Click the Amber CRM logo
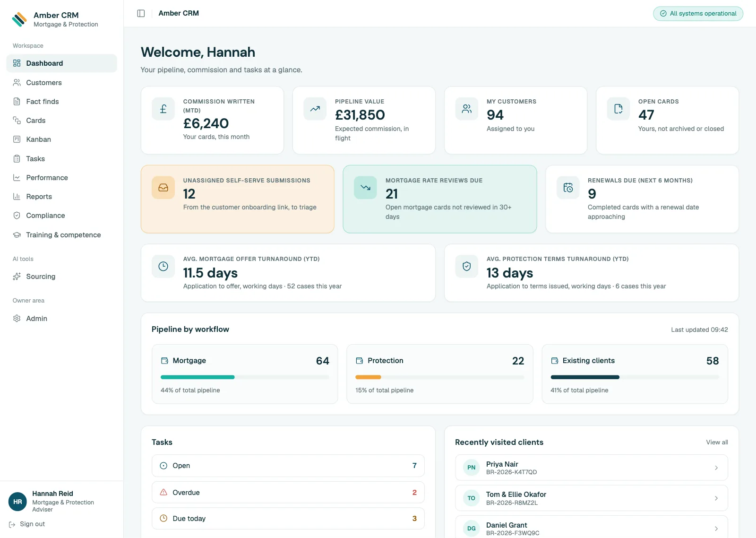 19,19
